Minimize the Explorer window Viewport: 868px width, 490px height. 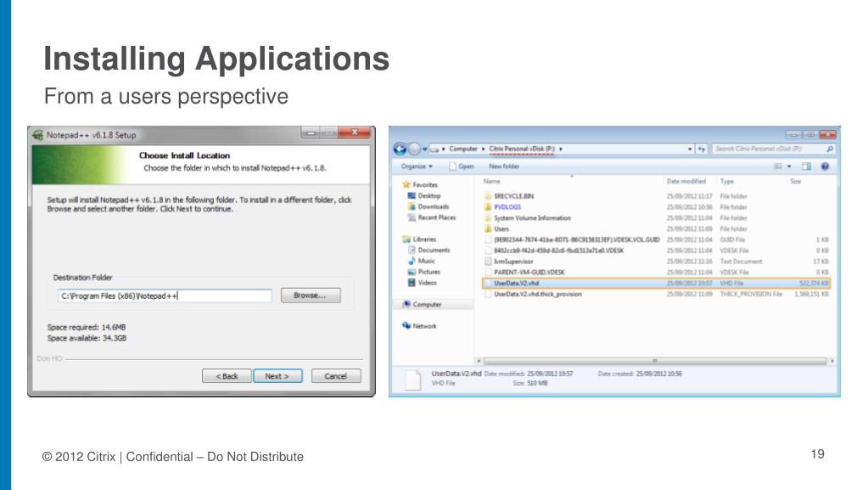pyautogui.click(x=792, y=134)
